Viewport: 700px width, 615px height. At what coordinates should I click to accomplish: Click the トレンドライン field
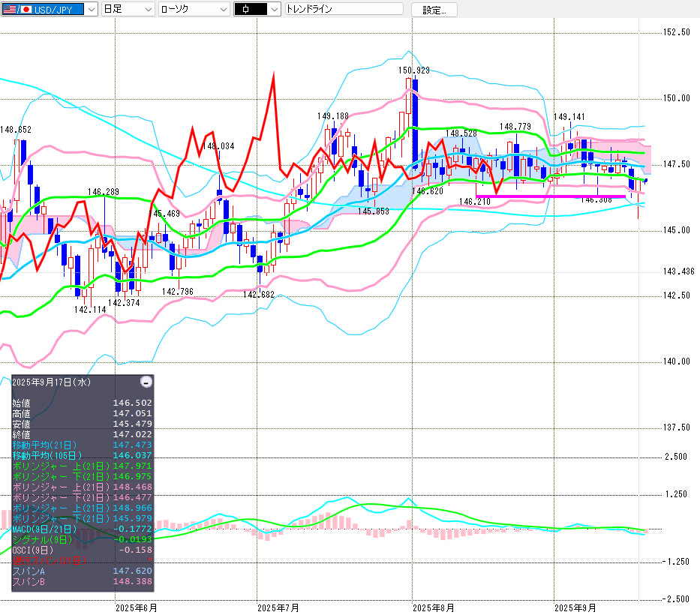point(343,9)
